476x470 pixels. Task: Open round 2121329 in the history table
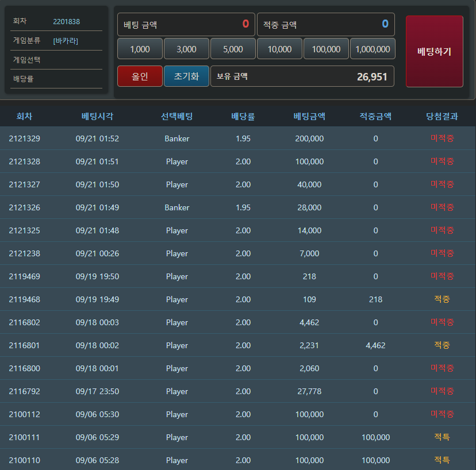coord(24,138)
